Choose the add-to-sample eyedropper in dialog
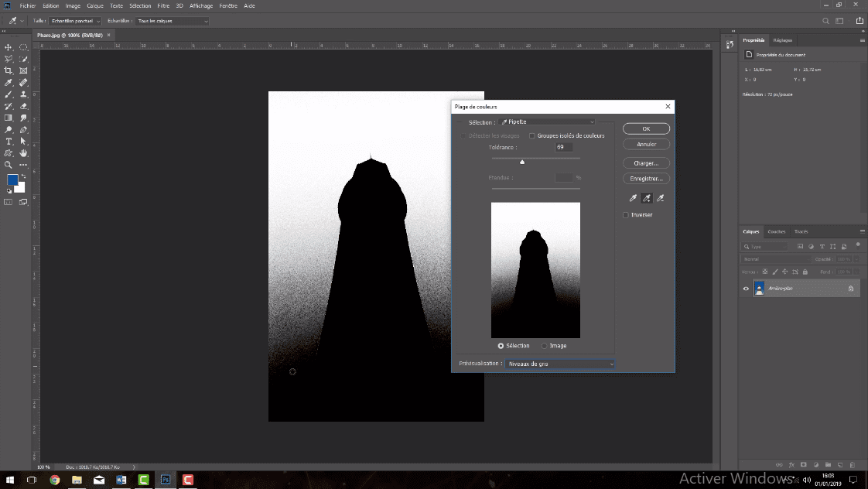Image resolution: width=868 pixels, height=489 pixels. (646, 198)
